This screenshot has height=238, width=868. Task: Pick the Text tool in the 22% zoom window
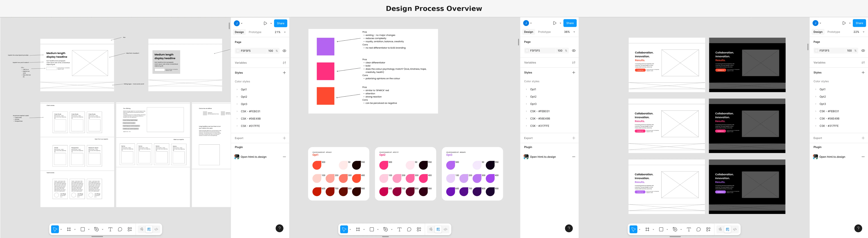click(x=689, y=229)
